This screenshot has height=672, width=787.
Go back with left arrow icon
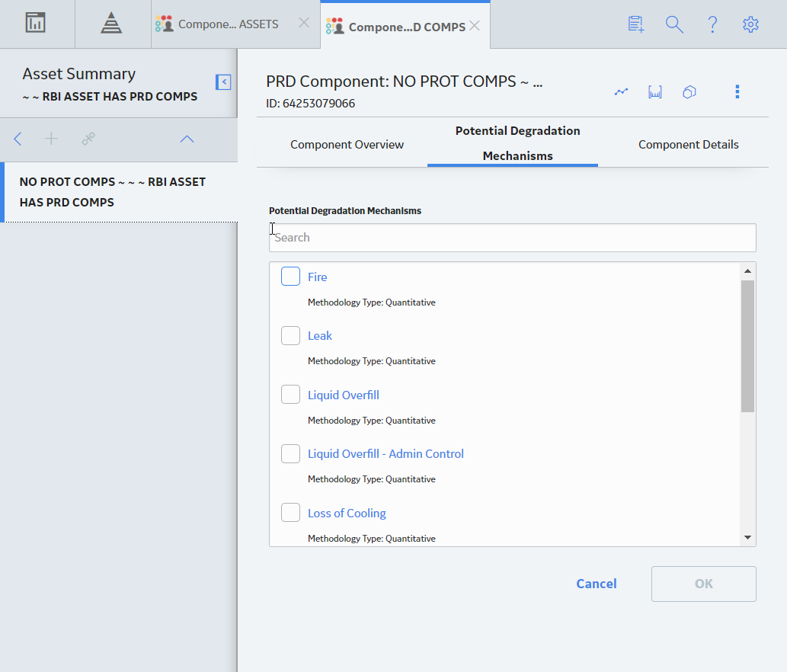point(18,139)
